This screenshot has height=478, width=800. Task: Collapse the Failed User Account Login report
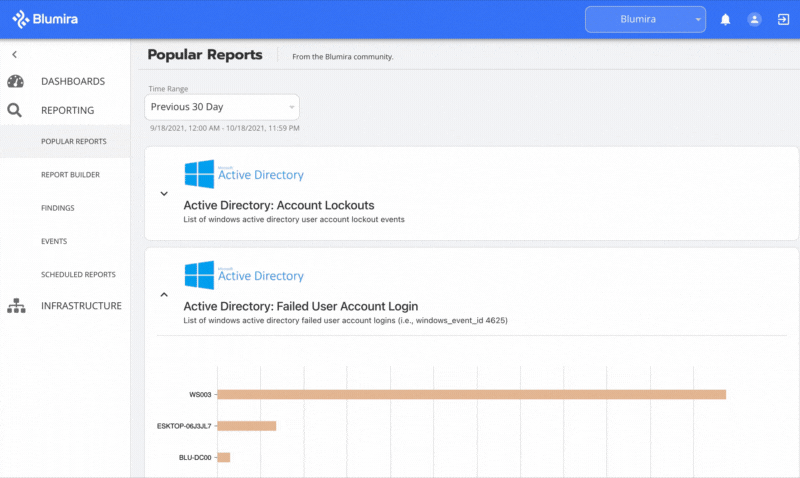click(164, 294)
